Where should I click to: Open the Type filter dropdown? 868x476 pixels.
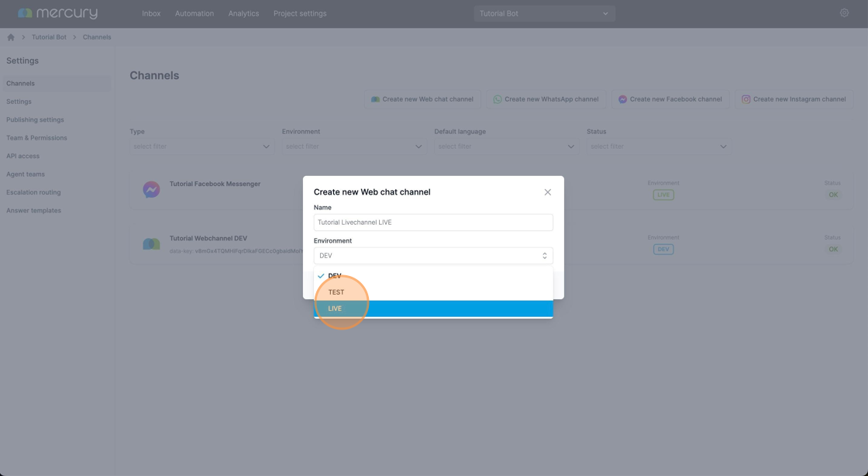(x=202, y=147)
